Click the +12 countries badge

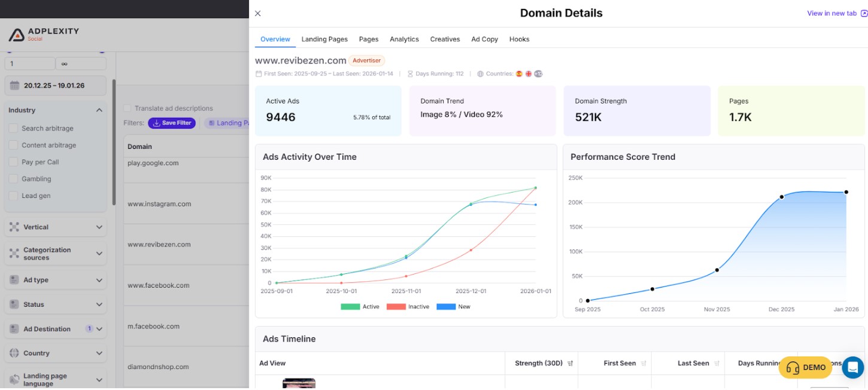538,74
